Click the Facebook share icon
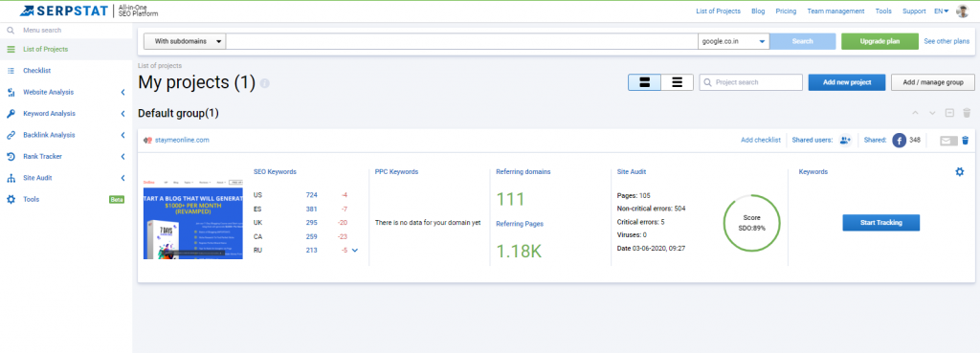The image size is (980, 353). click(x=900, y=141)
